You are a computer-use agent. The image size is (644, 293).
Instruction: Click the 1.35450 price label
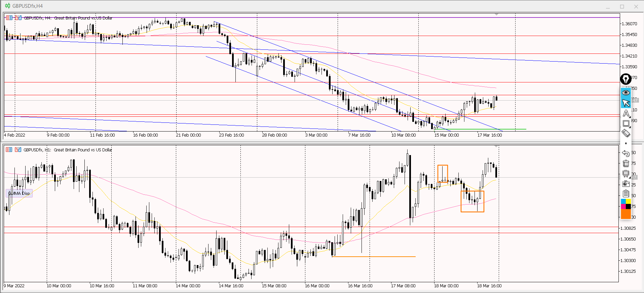point(630,34)
